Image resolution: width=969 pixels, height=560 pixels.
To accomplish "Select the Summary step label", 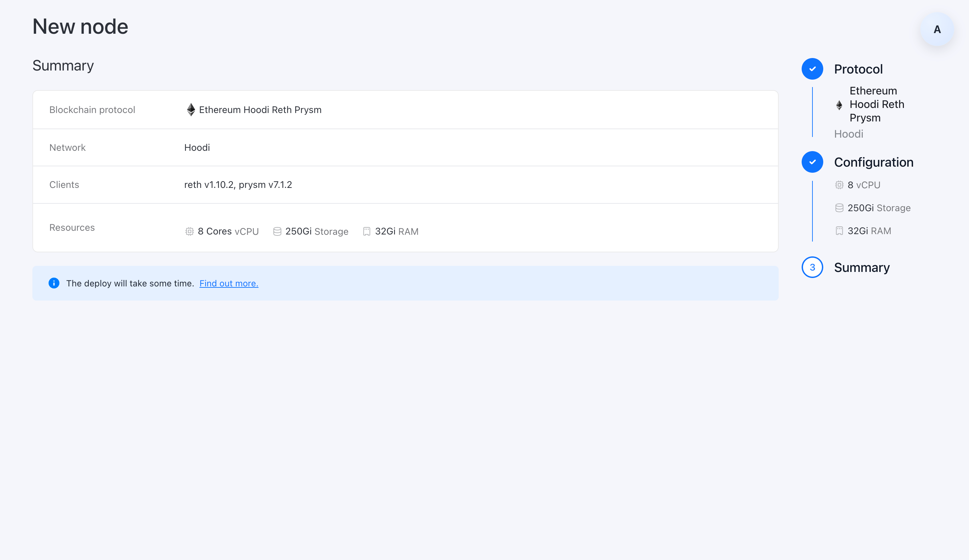I will pyautogui.click(x=862, y=268).
